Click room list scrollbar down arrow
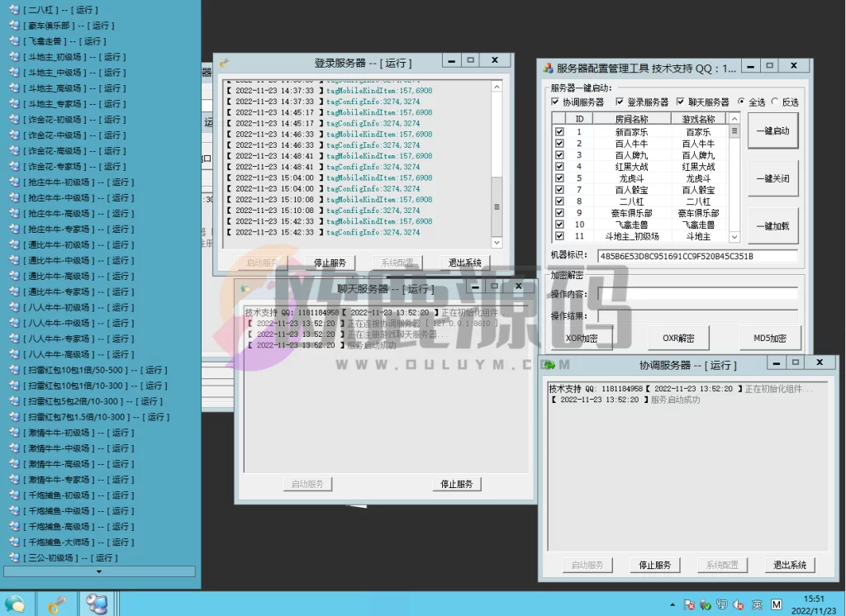The image size is (846, 616). [x=734, y=238]
